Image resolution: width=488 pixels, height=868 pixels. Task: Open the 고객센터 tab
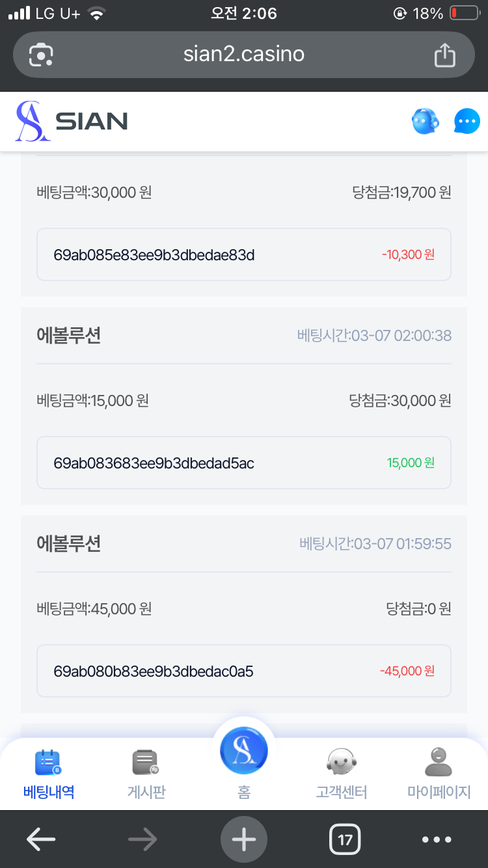coord(342,774)
